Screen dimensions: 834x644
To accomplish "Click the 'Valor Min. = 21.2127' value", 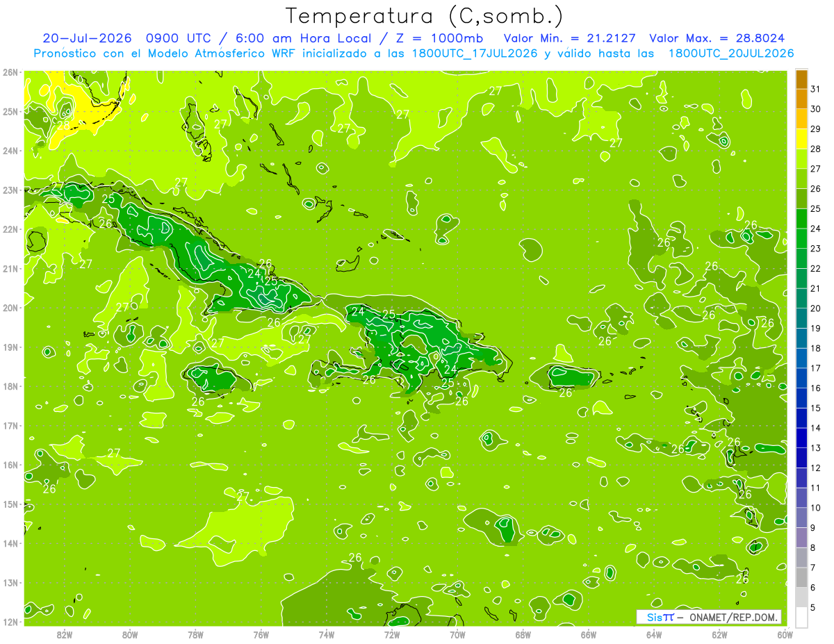I will tap(569, 38).
